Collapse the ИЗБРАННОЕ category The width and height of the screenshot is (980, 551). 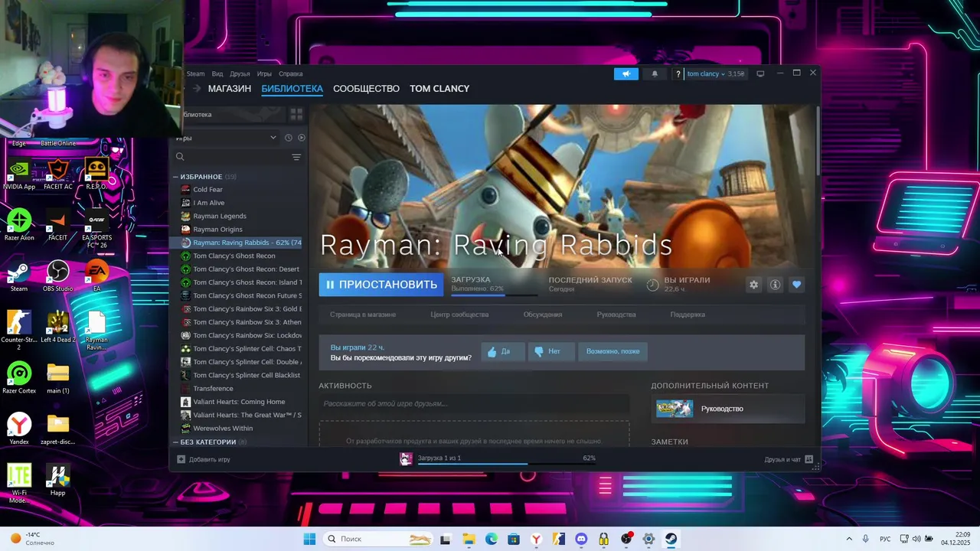coord(175,177)
